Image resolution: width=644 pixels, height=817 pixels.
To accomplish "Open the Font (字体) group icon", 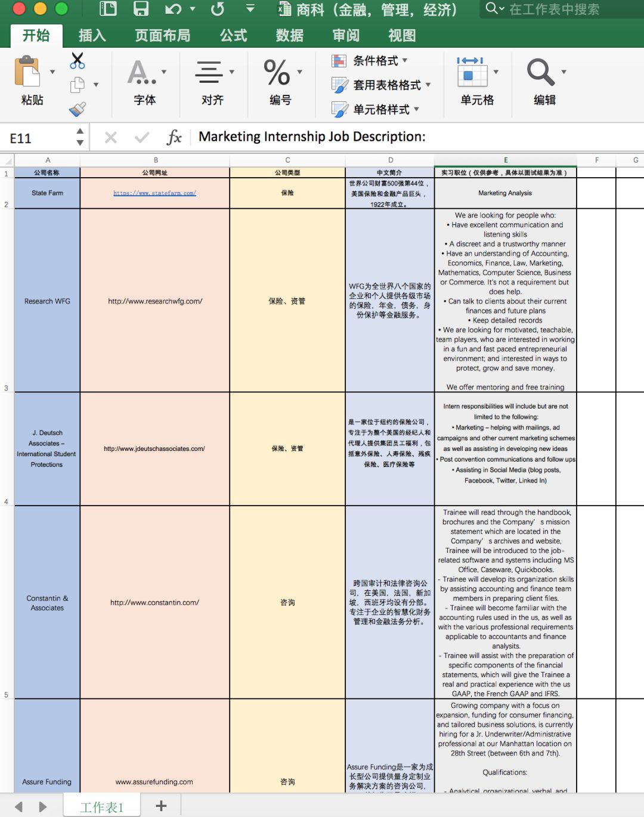I will (141, 72).
